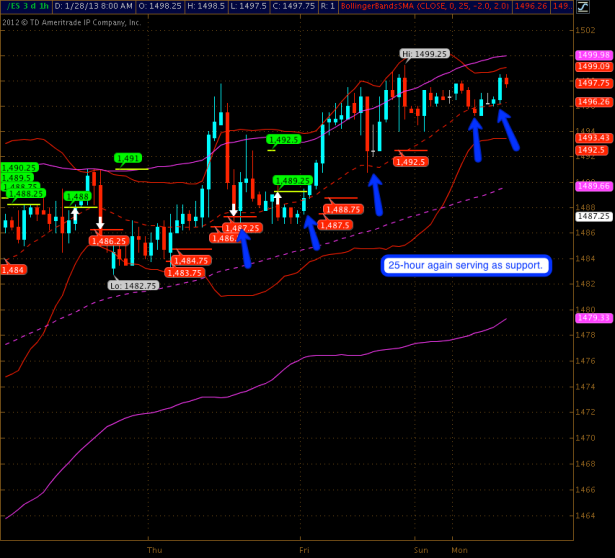Click the red 1493.43 price axis tag
The image size is (615, 558).
click(594, 137)
